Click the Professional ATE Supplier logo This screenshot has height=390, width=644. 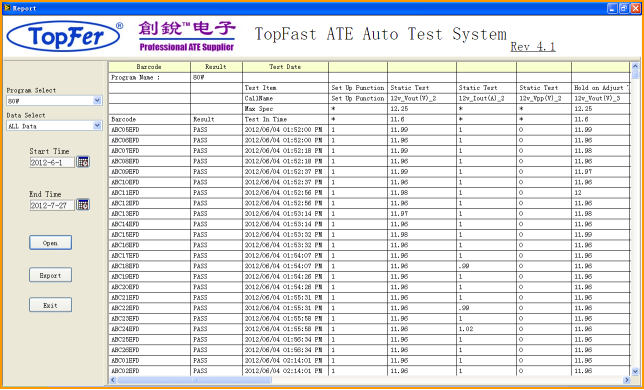187,36
